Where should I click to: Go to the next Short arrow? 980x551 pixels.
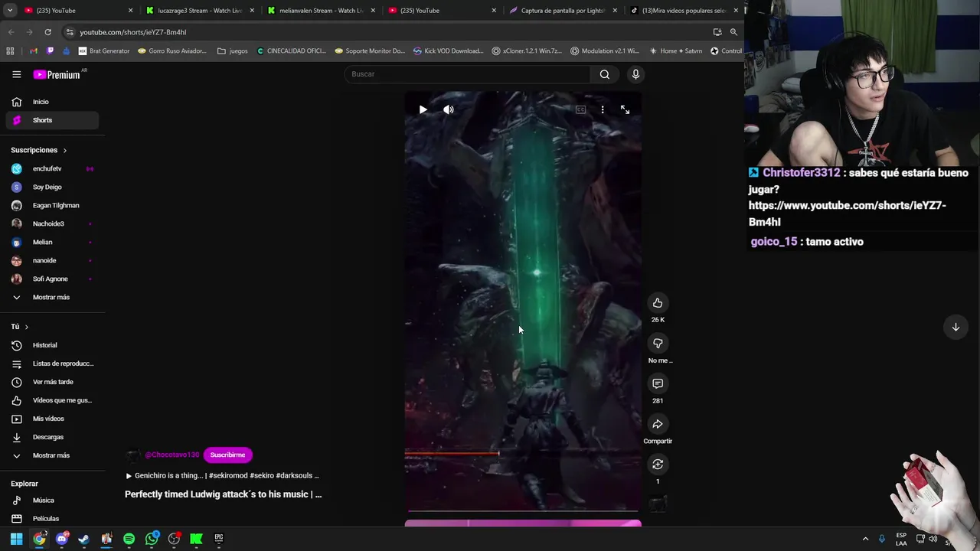955,328
